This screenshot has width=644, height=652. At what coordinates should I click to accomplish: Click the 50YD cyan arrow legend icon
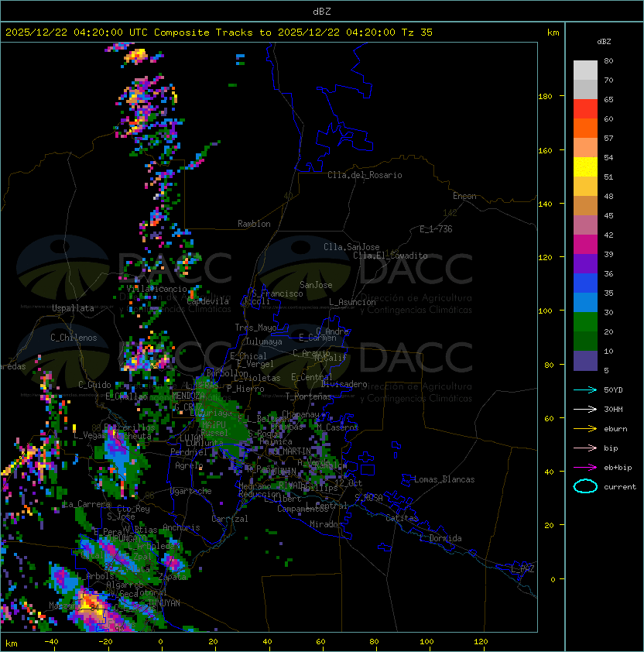pos(585,389)
